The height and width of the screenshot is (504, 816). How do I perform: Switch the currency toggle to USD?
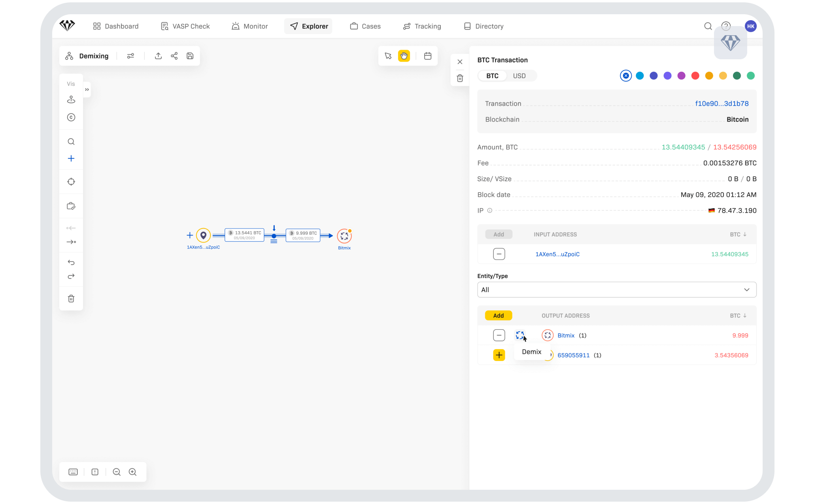pos(519,76)
